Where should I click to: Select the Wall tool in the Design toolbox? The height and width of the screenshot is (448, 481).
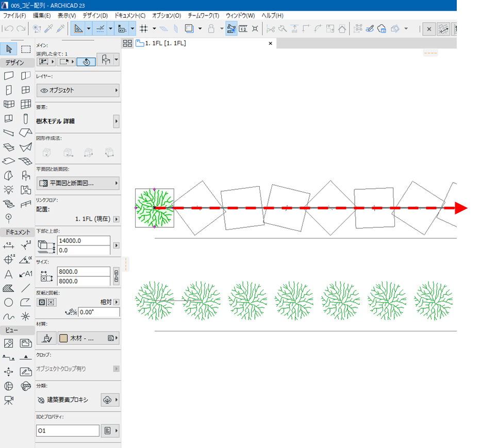pyautogui.click(x=9, y=75)
